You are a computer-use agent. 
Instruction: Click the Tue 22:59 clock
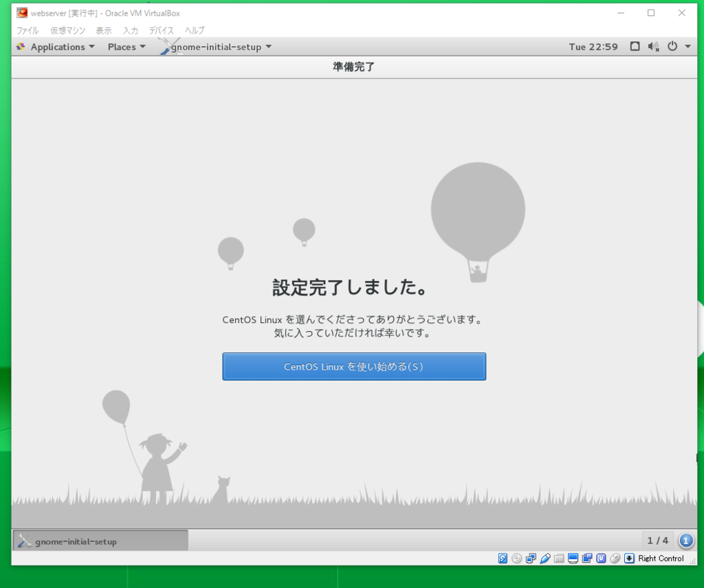(x=593, y=47)
